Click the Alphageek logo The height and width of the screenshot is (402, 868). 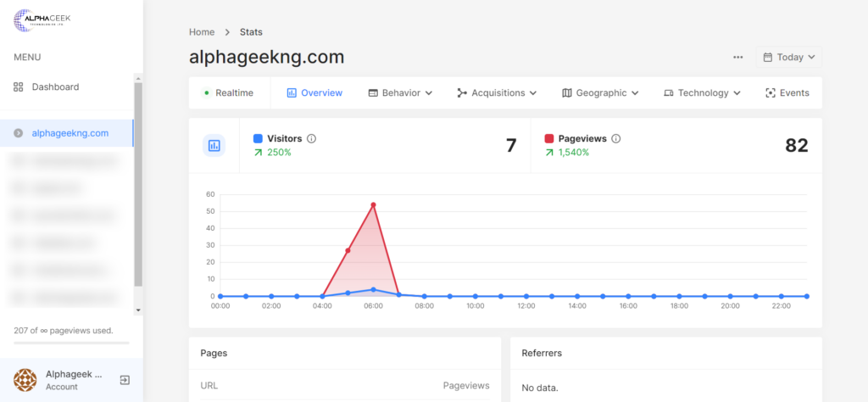click(x=42, y=20)
